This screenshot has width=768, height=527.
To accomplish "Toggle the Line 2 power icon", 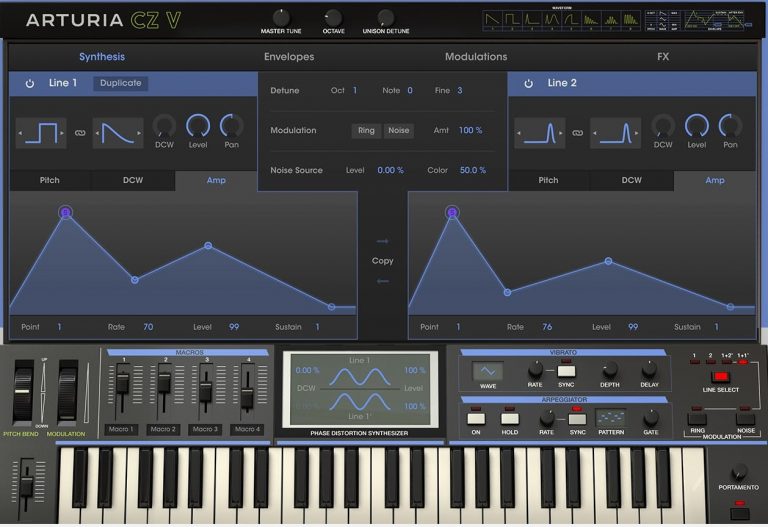I will click(528, 83).
